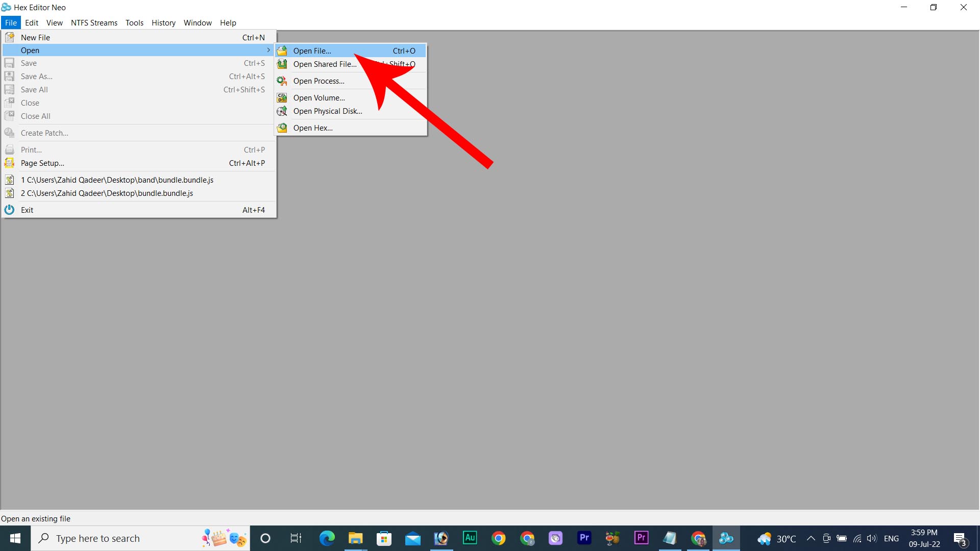
Task: Click the Open Hex icon
Action: pyautogui.click(x=282, y=128)
